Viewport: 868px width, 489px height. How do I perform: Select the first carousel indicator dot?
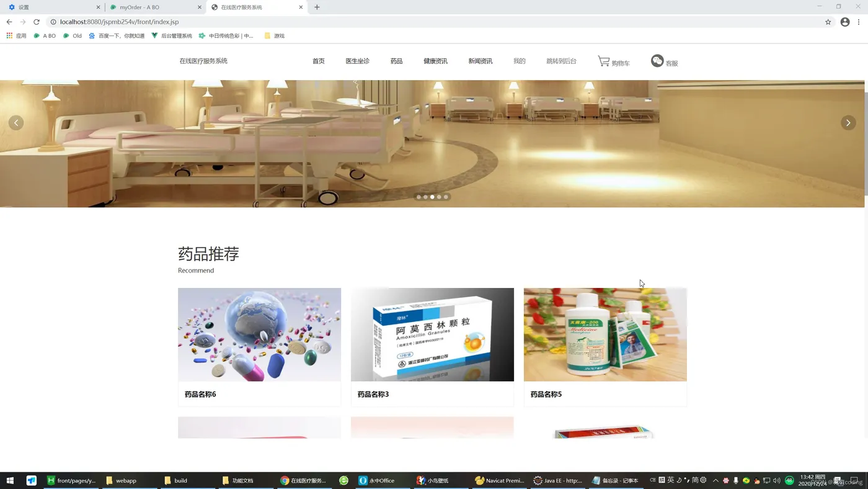(418, 197)
